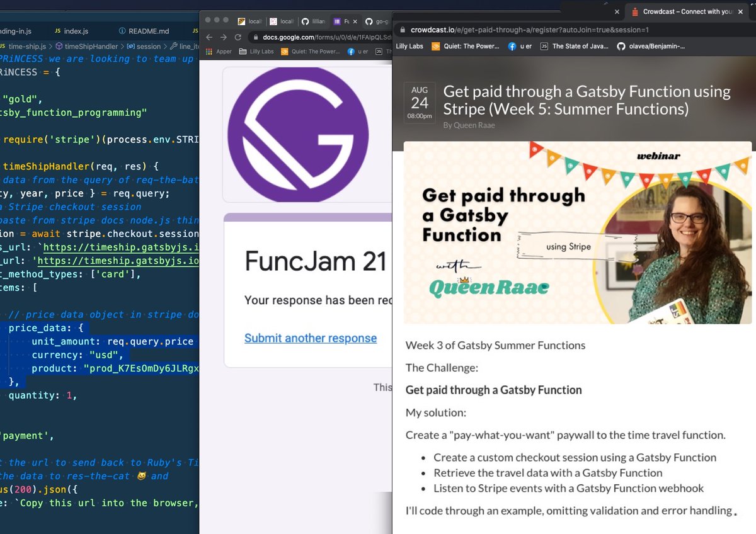
Task: Open the olavea/Benjamin GitHub bookmark
Action: click(651, 46)
